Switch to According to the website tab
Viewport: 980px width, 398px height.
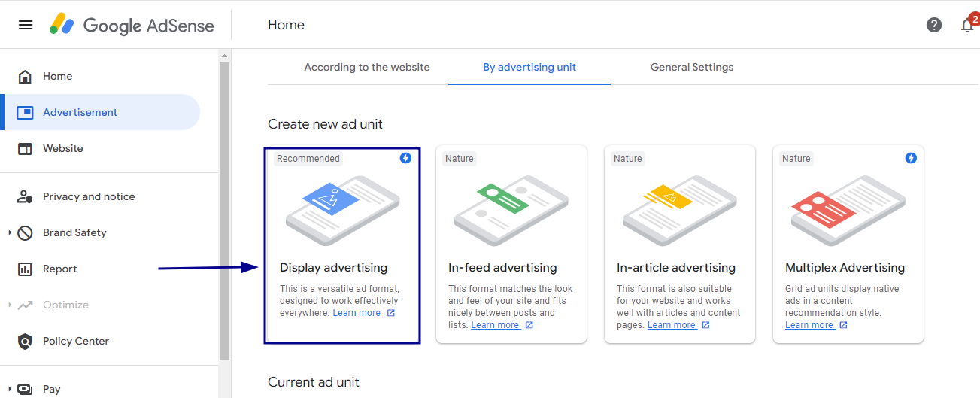pyautogui.click(x=367, y=67)
